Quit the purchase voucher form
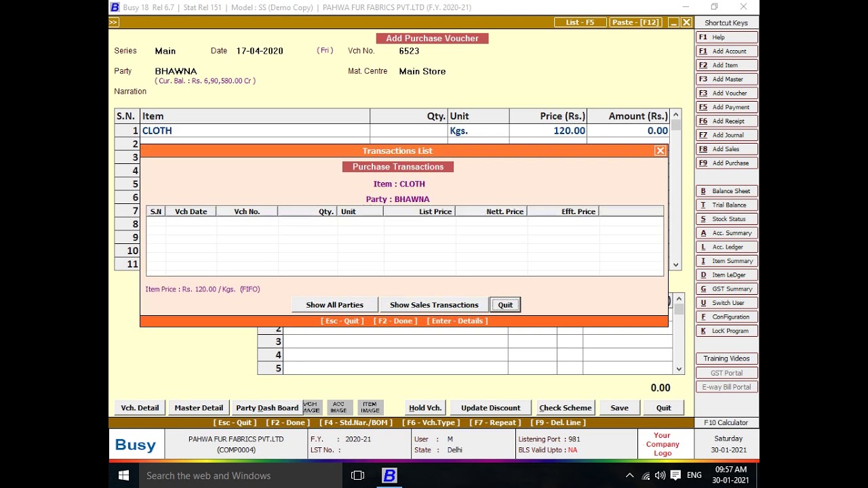Viewport: 868px width, 488px height. (x=663, y=408)
